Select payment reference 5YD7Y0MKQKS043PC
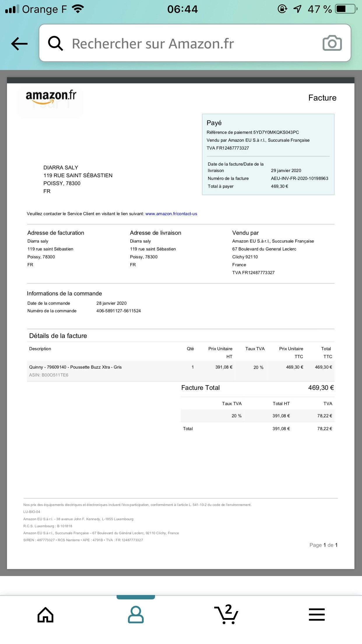This screenshot has height=644, width=362. (x=276, y=132)
